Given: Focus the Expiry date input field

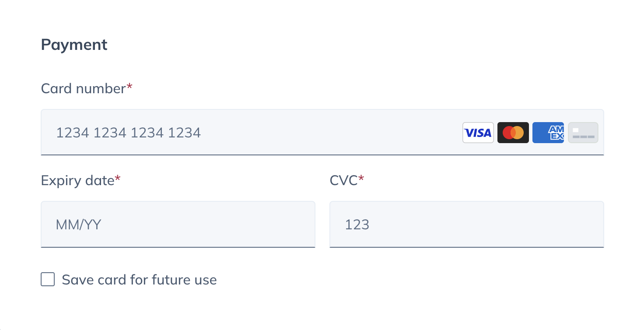Looking at the screenshot, I should [x=178, y=225].
